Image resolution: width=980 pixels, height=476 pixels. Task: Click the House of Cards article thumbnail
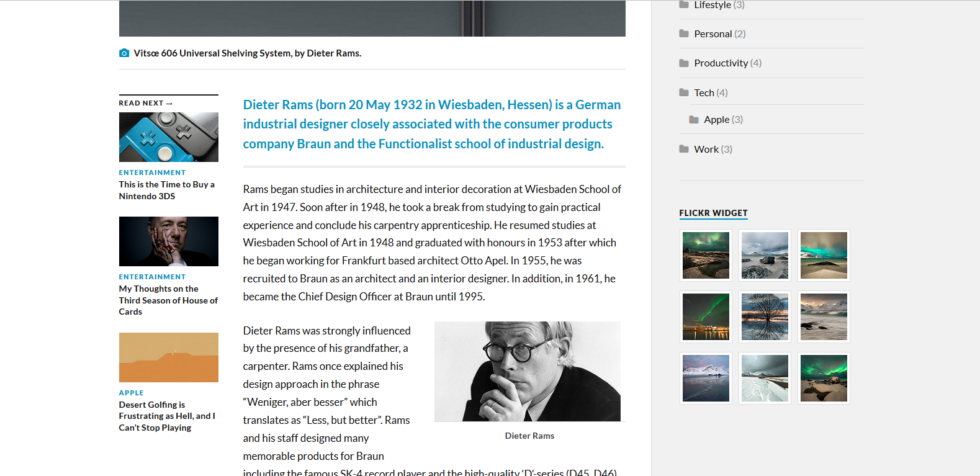click(168, 241)
